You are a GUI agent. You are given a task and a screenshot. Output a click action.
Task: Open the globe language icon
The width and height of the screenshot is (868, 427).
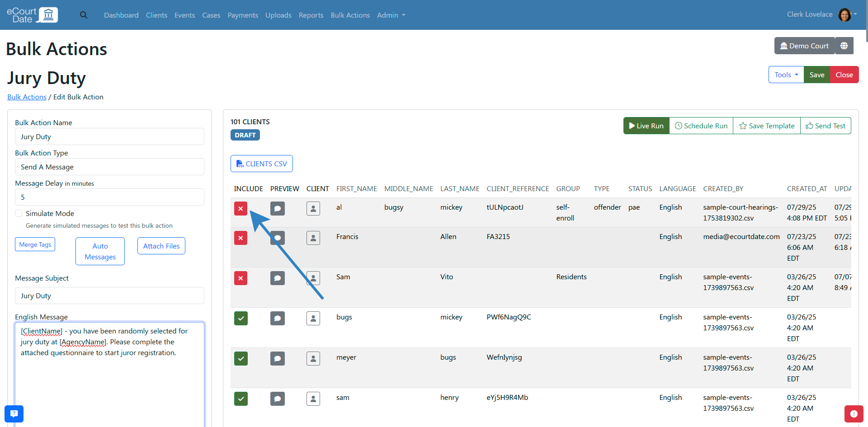point(844,46)
